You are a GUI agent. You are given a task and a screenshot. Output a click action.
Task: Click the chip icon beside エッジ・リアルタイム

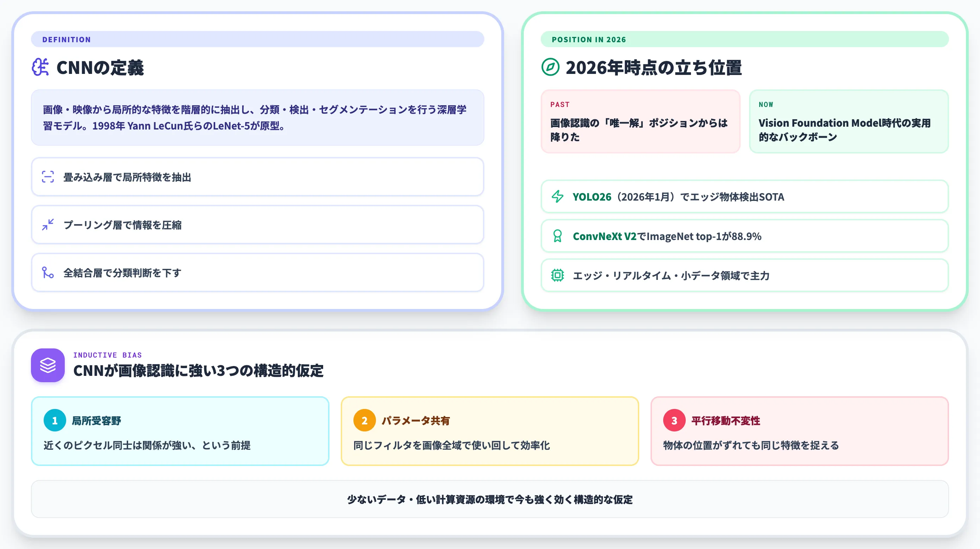(558, 276)
